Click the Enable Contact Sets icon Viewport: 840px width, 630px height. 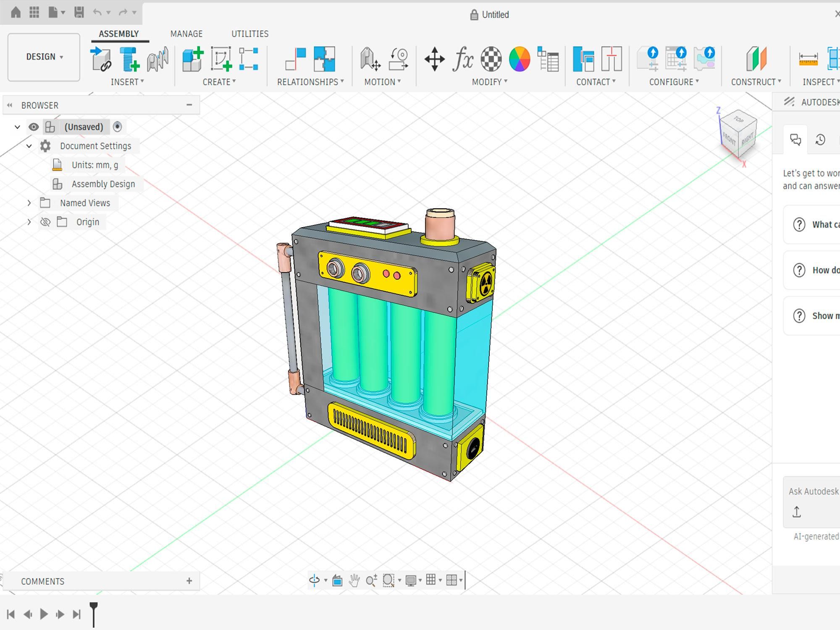(x=583, y=59)
